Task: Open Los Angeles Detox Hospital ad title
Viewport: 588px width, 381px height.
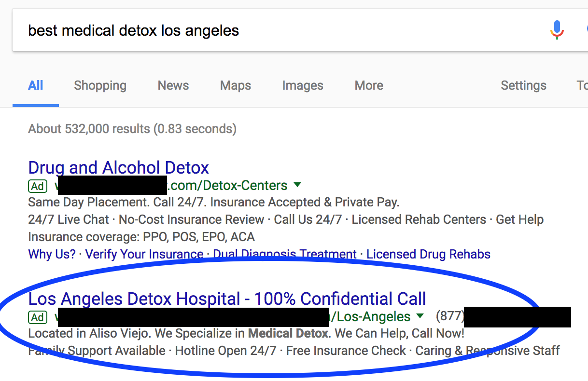Action: coord(227,299)
